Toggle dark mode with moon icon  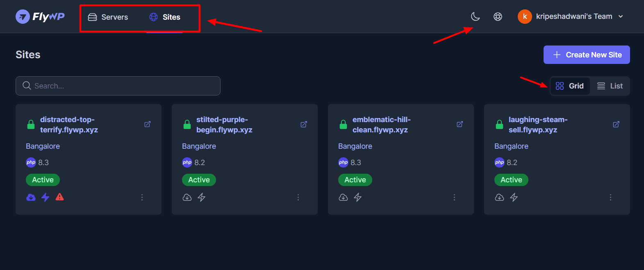475,17
